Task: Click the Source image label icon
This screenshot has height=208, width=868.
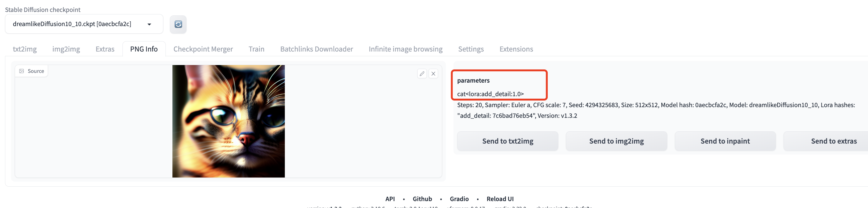Action: coord(22,71)
